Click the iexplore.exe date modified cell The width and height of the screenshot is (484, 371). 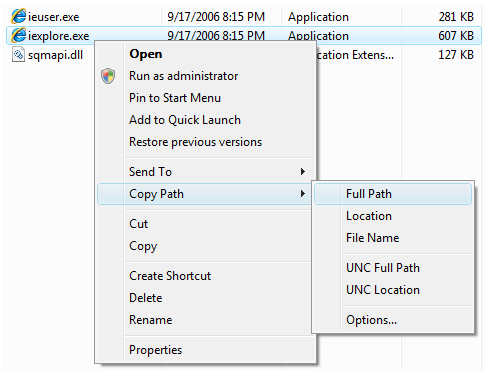tap(216, 35)
